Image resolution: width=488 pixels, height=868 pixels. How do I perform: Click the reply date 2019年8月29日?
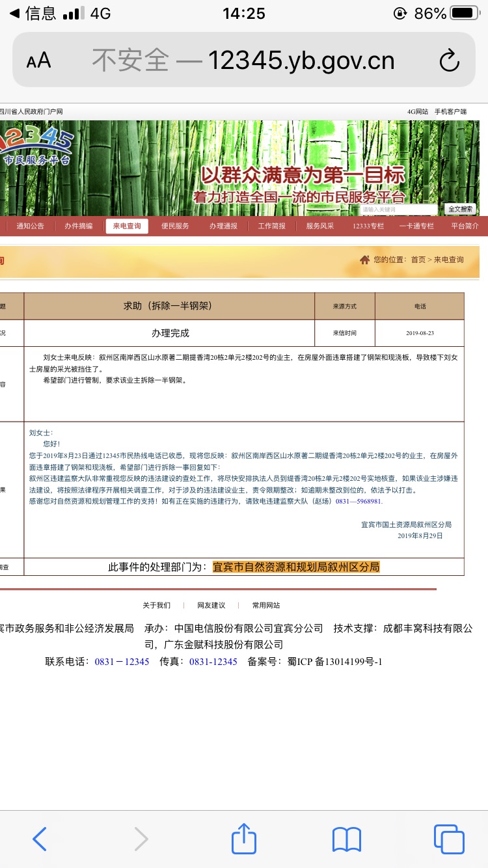[x=420, y=536]
